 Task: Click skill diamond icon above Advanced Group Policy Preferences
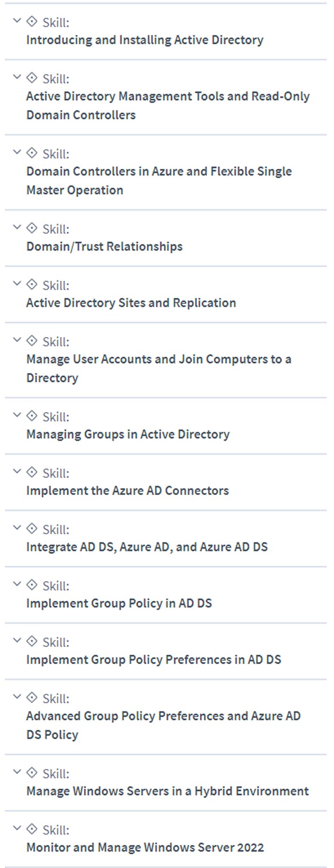click(x=32, y=697)
